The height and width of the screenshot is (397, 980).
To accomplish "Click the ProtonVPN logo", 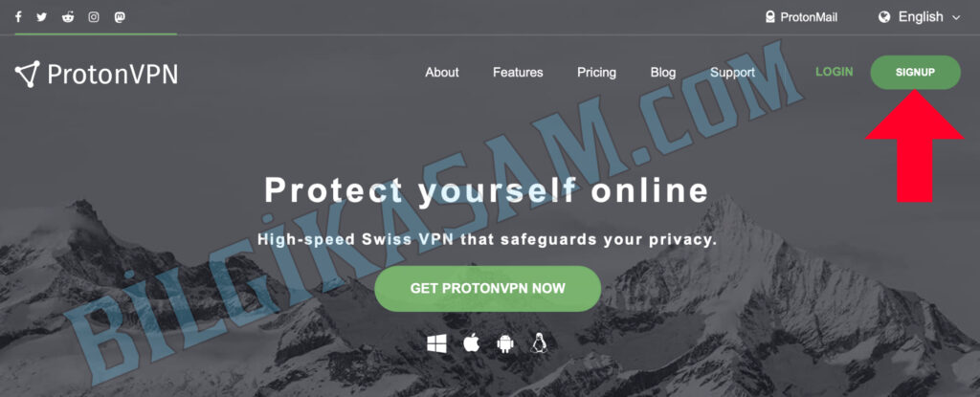I will coord(97,75).
